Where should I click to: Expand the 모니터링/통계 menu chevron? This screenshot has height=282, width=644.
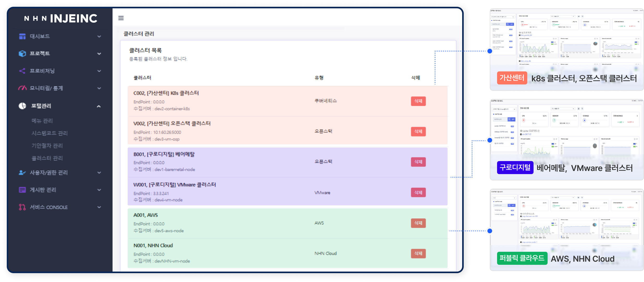[99, 88]
